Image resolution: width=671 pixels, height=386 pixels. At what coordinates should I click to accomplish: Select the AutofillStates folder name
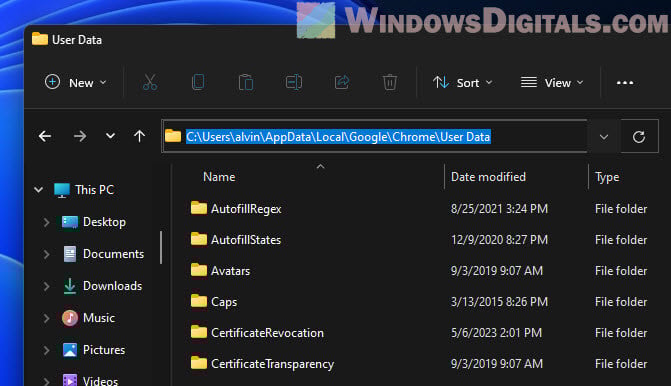(246, 240)
